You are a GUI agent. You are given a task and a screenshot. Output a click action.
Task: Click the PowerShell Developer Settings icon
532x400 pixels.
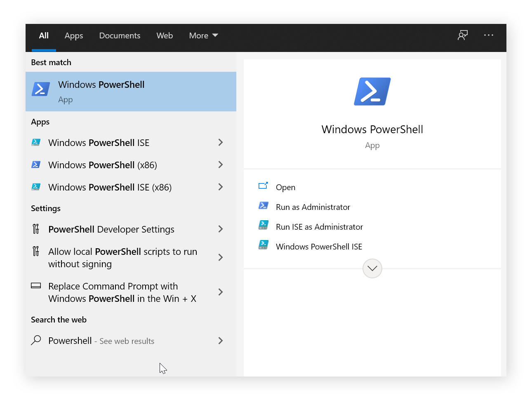click(x=36, y=229)
